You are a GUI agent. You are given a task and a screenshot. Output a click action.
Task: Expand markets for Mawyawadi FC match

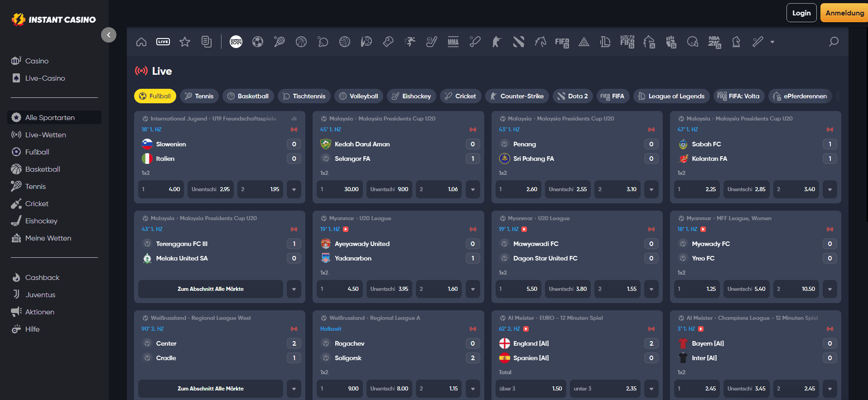pos(651,289)
